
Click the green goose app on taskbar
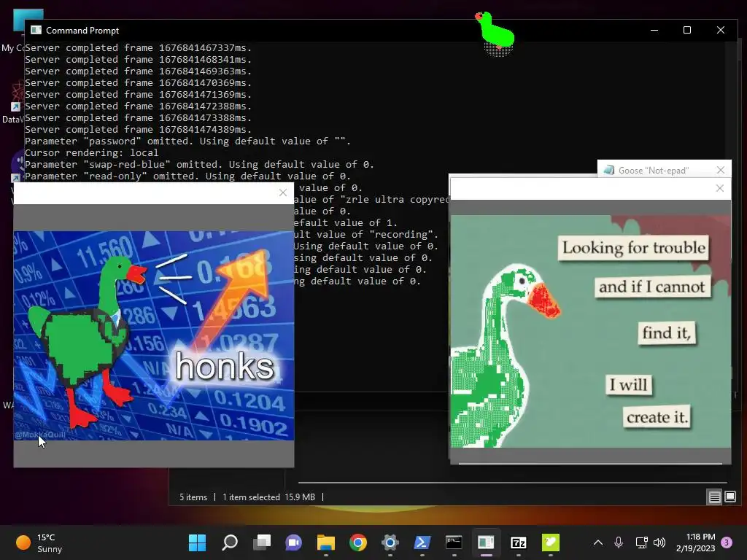coord(550,542)
